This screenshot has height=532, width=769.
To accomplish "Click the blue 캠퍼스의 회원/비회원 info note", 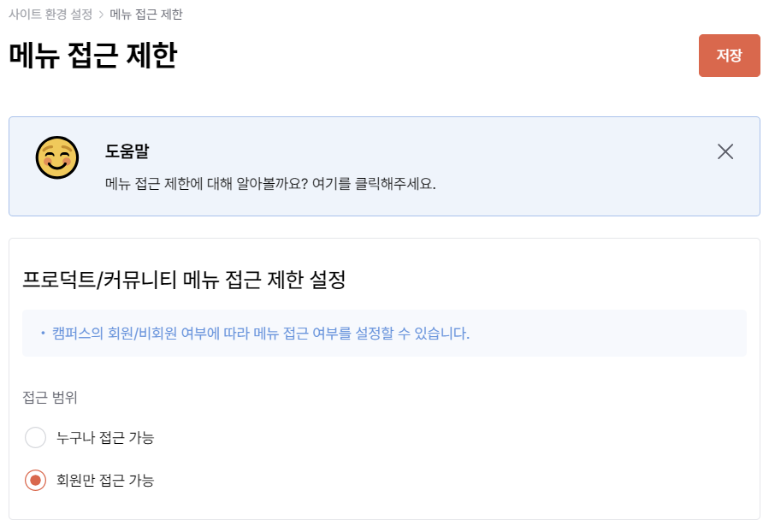I will 261,334.
